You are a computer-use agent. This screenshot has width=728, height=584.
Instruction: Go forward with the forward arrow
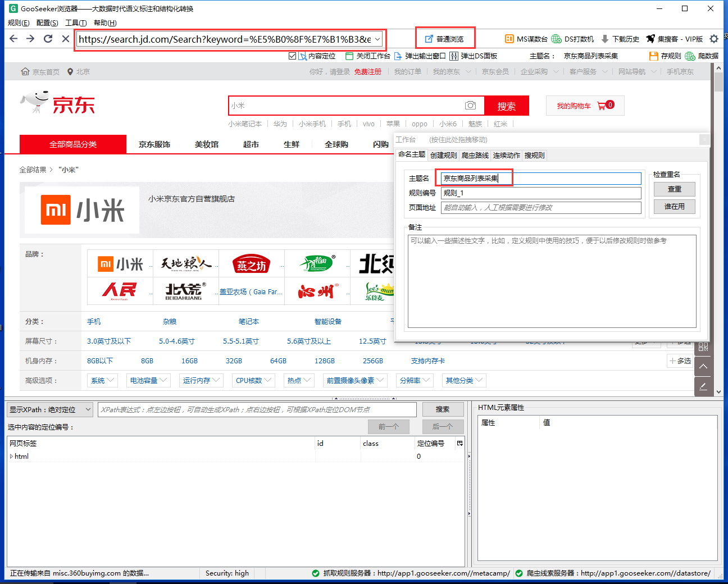[30, 39]
